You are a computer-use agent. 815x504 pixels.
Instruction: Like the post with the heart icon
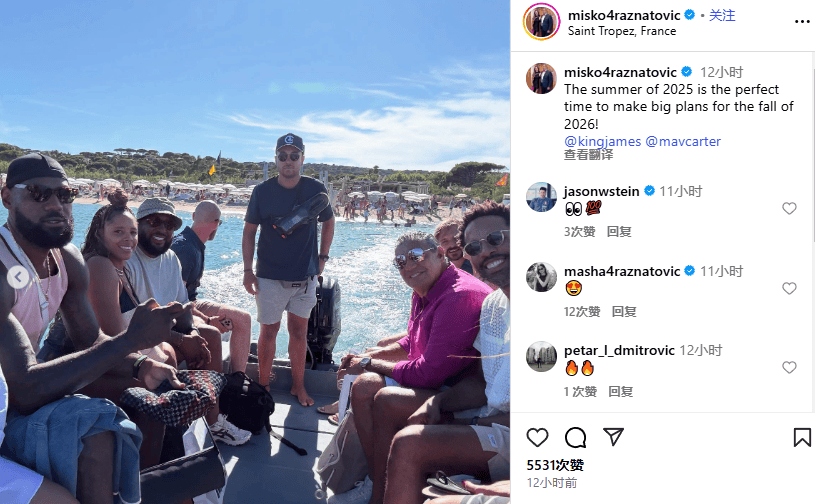pyautogui.click(x=537, y=437)
